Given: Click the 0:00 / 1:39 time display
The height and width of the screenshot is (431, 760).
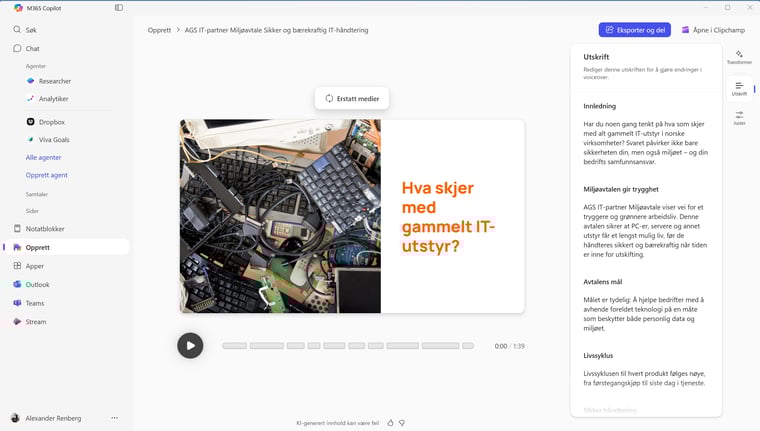Looking at the screenshot, I should [x=509, y=346].
